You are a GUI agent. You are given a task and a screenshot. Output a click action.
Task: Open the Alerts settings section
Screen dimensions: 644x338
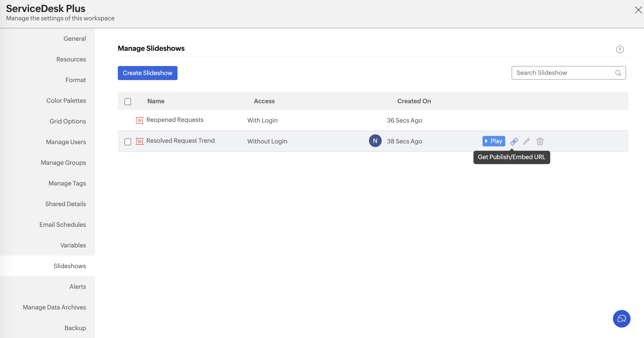78,286
